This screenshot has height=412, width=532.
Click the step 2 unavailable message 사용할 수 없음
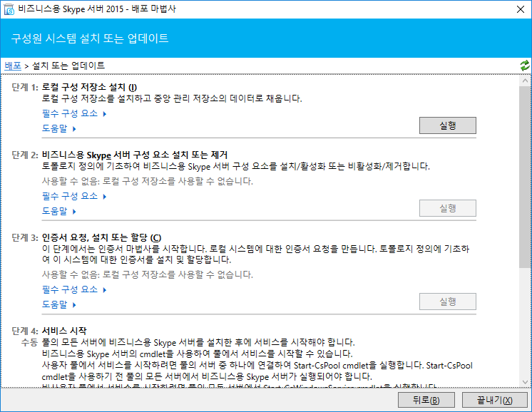[x=147, y=182]
